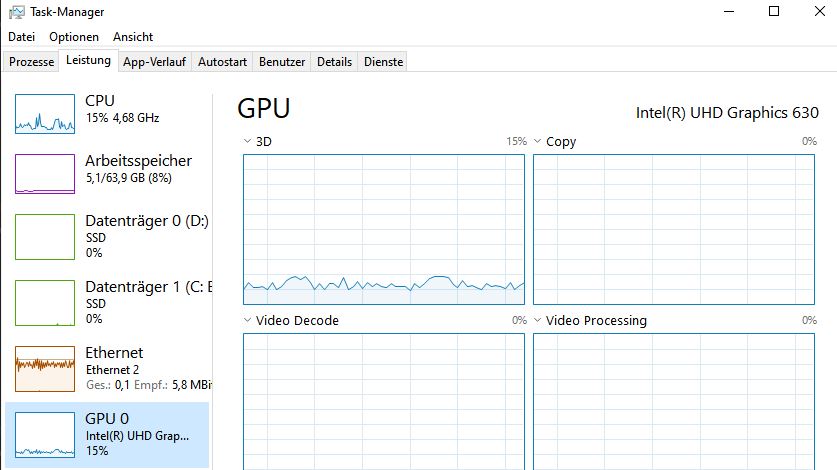Switch to the App-Verlauf tab
837x470 pixels.
tap(155, 62)
